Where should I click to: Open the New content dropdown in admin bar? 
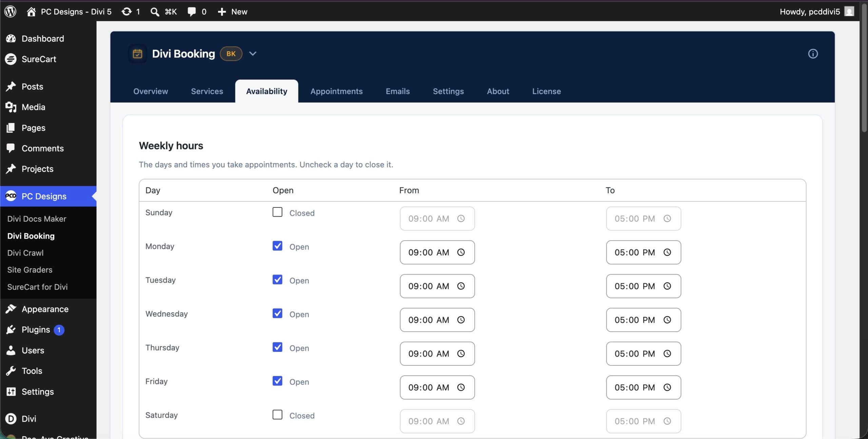click(x=232, y=12)
